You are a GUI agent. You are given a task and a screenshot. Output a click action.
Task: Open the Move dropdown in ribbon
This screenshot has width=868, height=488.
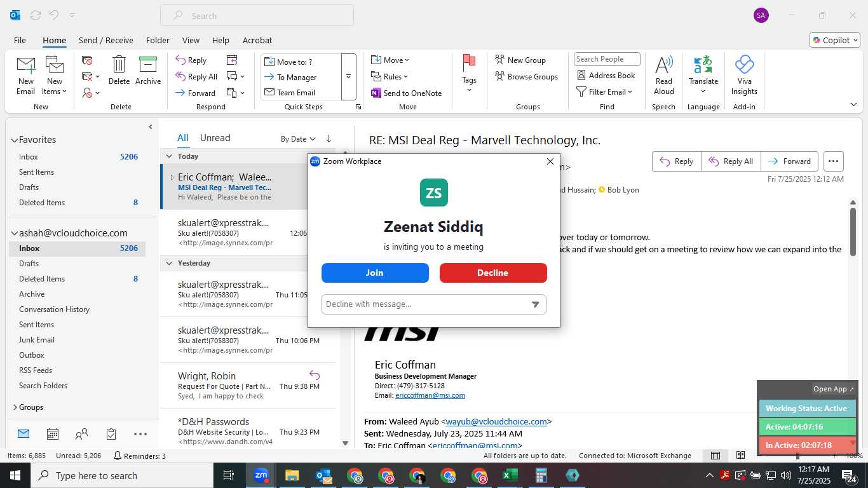(x=390, y=60)
